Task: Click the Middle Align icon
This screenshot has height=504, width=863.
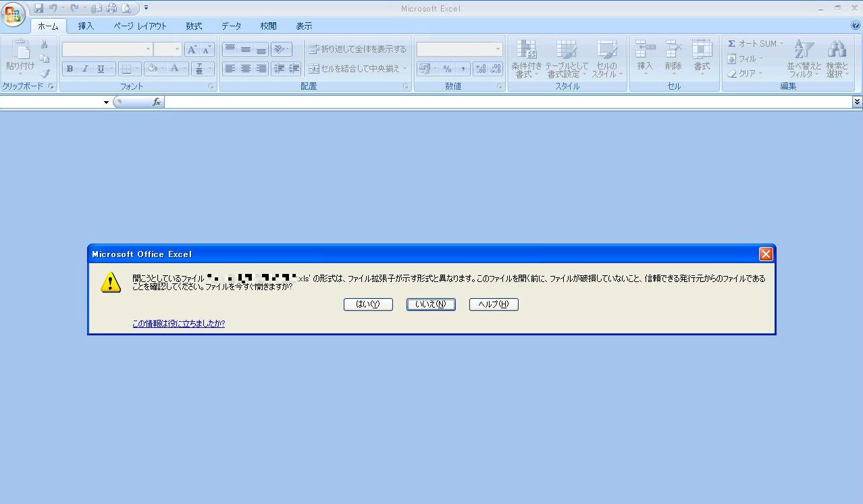Action: coord(246,49)
